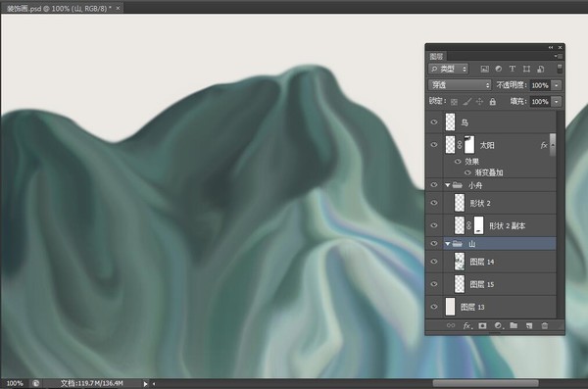Click the horizontal canvas scrollbar thumb
Image resolution: width=588 pixels, height=389 pixels.
pyautogui.click(x=486, y=383)
